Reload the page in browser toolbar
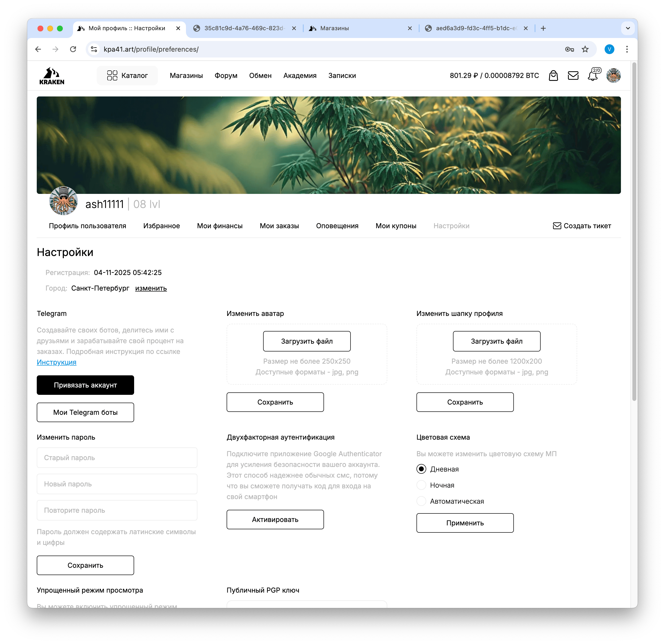 (73, 49)
